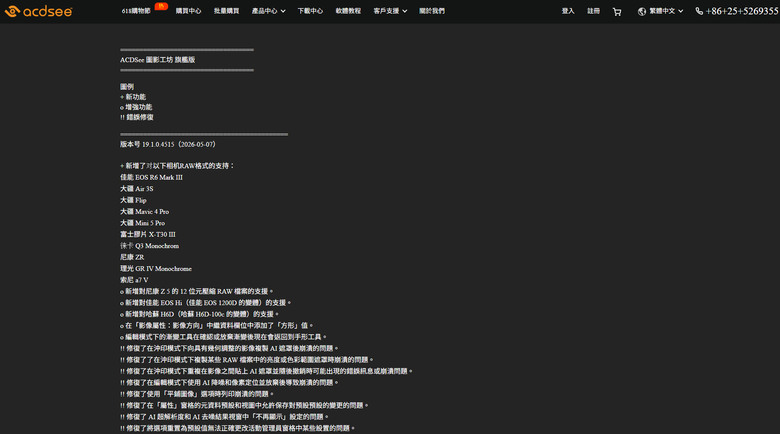
Task: Click the "+ 新功能" legend entry
Action: (x=133, y=97)
